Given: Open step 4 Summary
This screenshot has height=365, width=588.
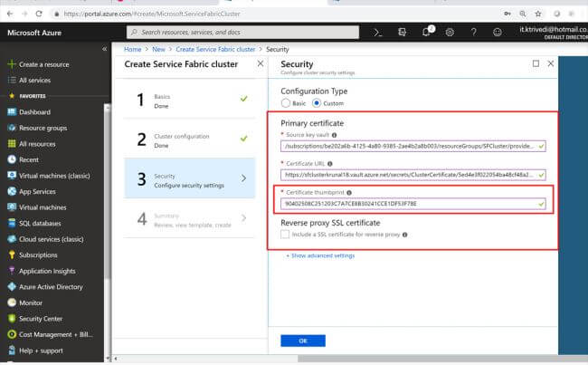Looking at the screenshot, I should pyautogui.click(x=189, y=218).
